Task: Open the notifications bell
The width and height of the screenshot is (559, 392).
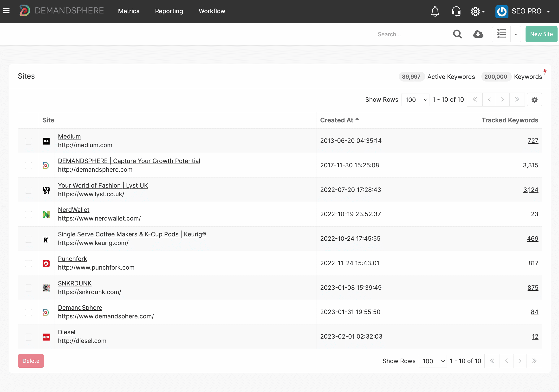Action: (435, 11)
